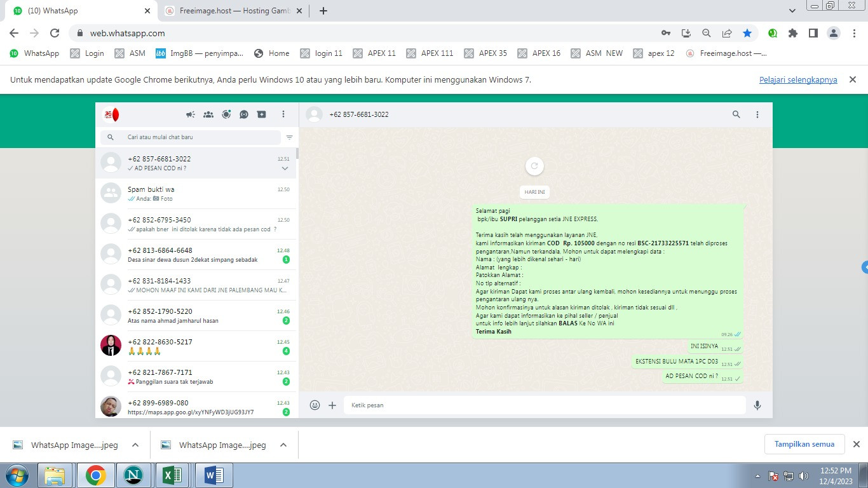Click the 'Pelajari selengkapnya' link

798,79
